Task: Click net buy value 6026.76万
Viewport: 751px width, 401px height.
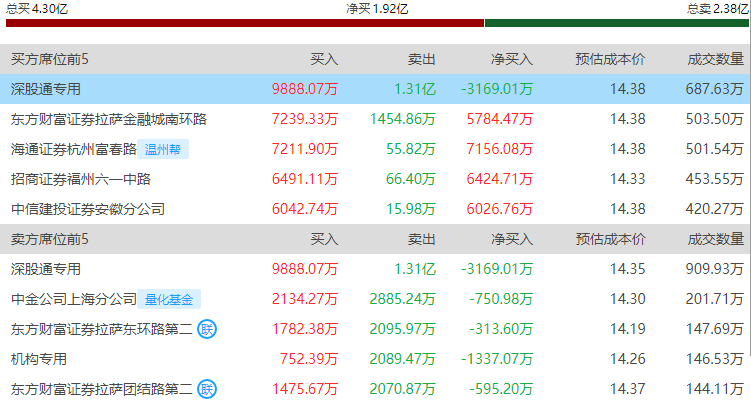Action: click(500, 209)
